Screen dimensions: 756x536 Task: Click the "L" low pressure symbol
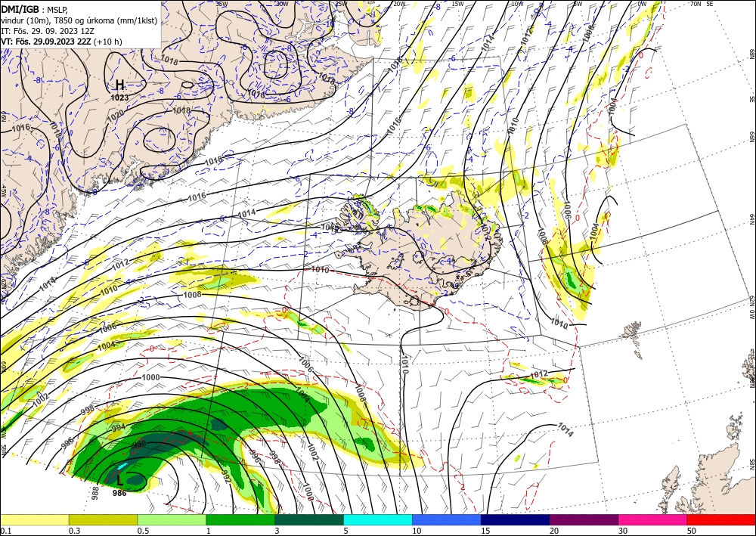click(120, 480)
